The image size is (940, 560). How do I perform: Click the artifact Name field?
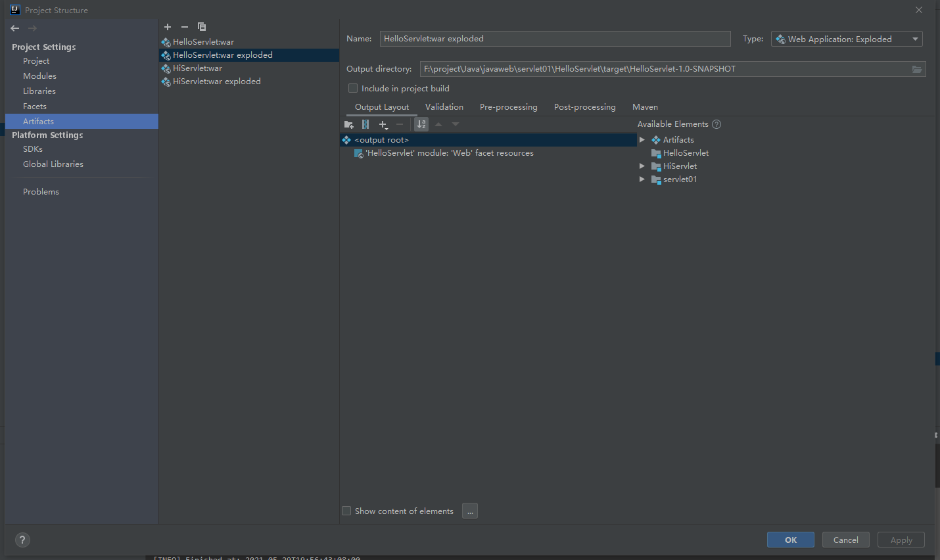coord(555,39)
